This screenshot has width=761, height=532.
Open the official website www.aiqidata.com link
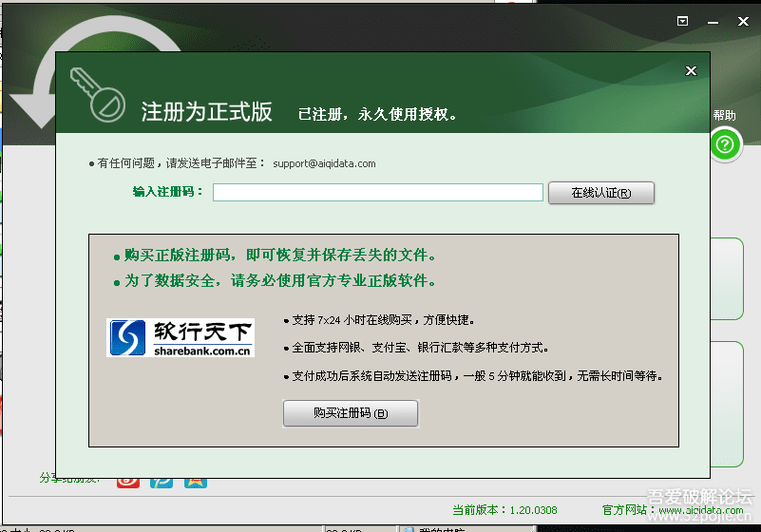pos(701,510)
